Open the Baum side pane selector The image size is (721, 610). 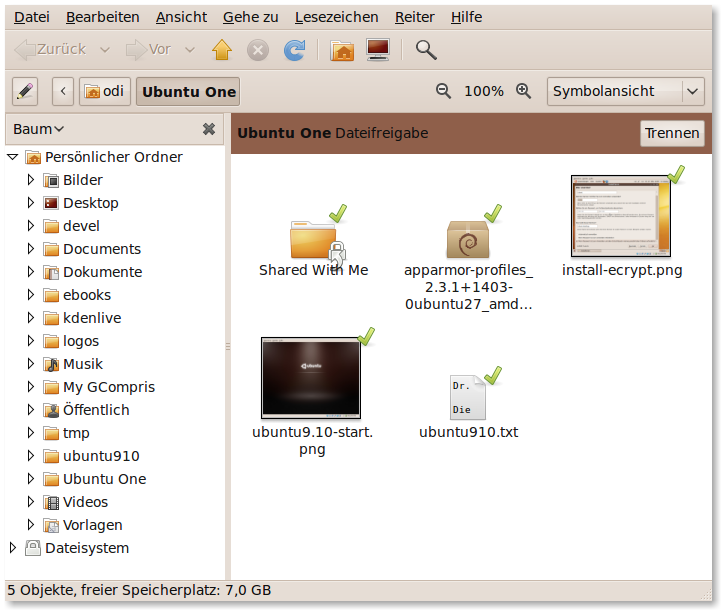39,129
